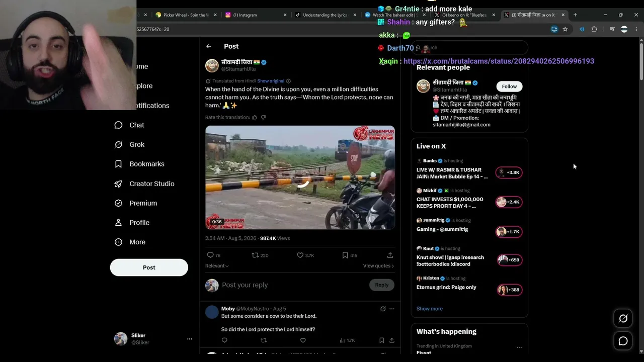Open View quotes link

[x=378, y=266]
